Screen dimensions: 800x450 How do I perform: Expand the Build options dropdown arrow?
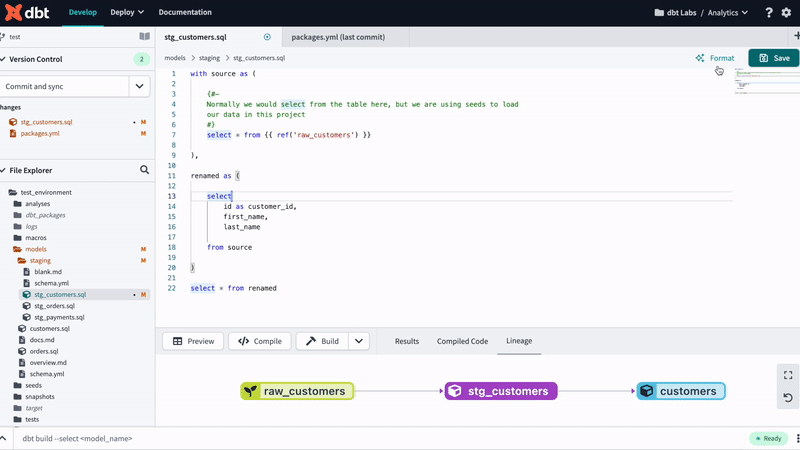[x=359, y=341]
